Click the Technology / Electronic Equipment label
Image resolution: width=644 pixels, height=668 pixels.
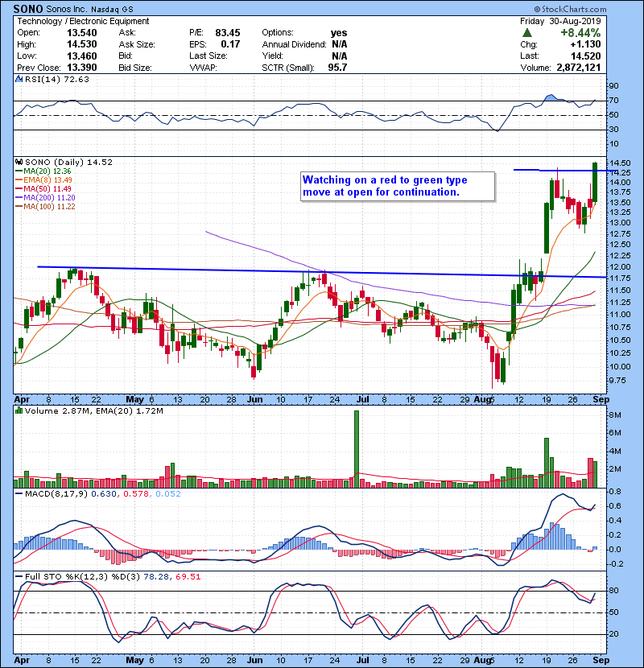(83, 21)
